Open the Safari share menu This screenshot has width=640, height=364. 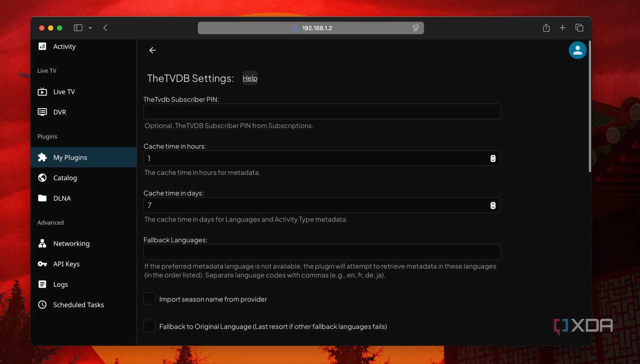click(546, 28)
